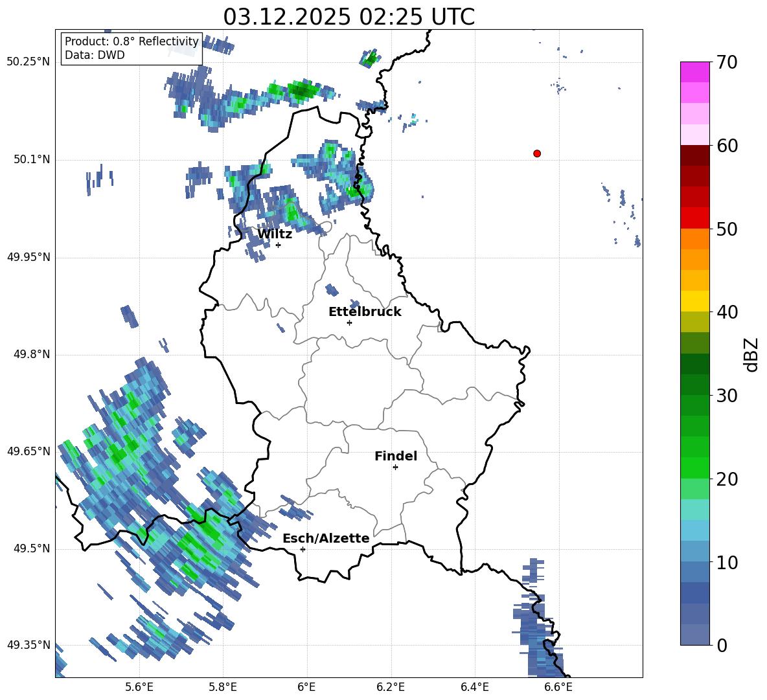Click the 03.12.2025 02:25 UTC title

(x=349, y=17)
